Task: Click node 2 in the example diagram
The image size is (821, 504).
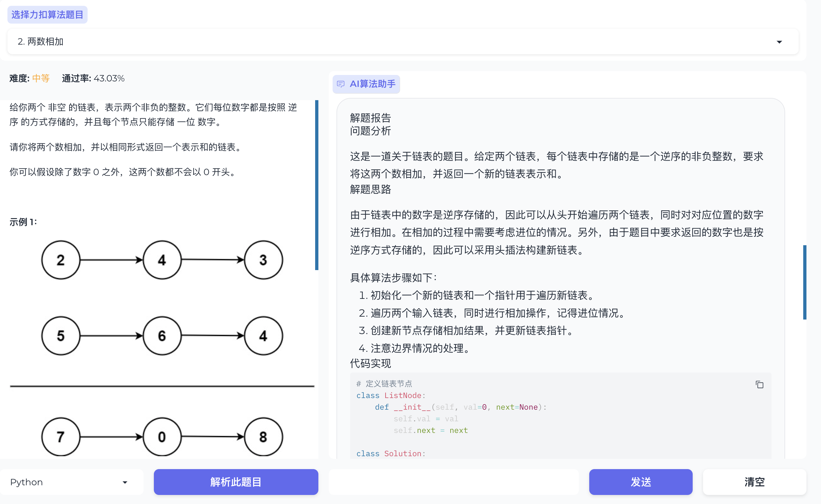Action: click(x=61, y=260)
